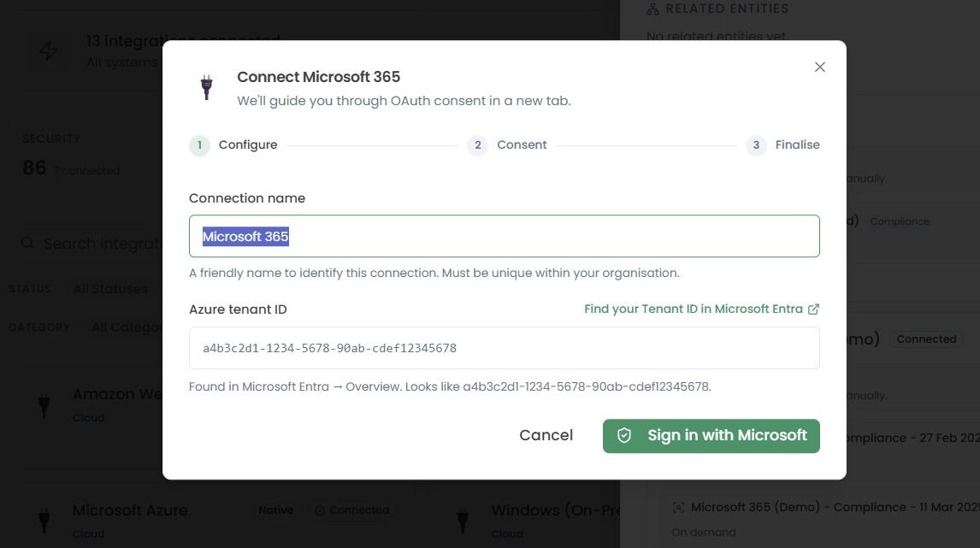Click the external link icon beside Entra link
The width and height of the screenshot is (980, 548).
[x=813, y=309]
